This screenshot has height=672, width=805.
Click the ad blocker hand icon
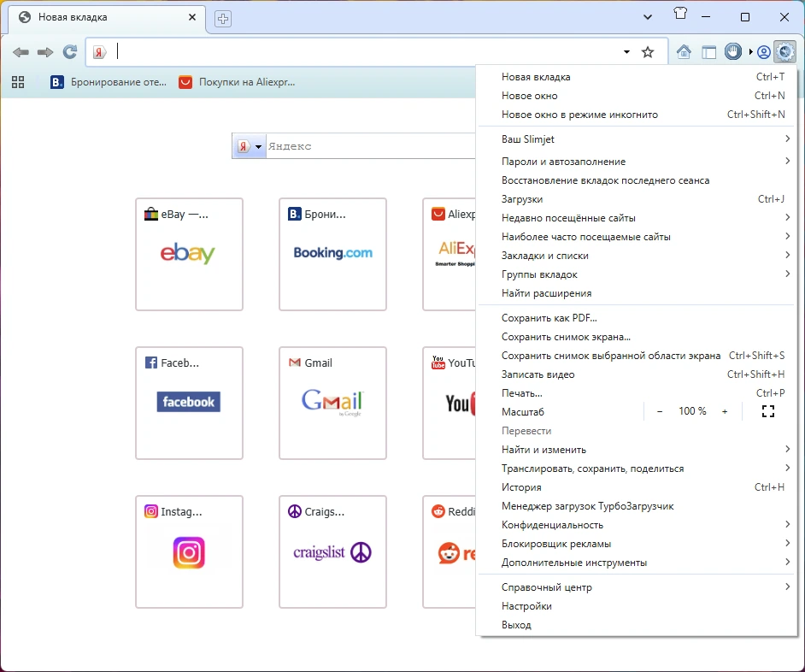coord(733,51)
